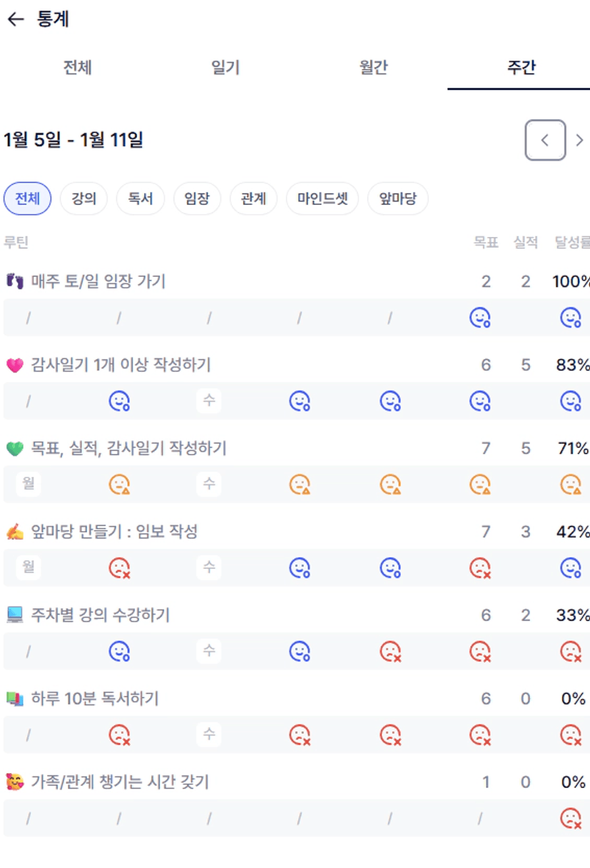Image resolution: width=590 pixels, height=868 pixels.
Task: Switch to the 전체 statistics tab
Action: tap(77, 68)
